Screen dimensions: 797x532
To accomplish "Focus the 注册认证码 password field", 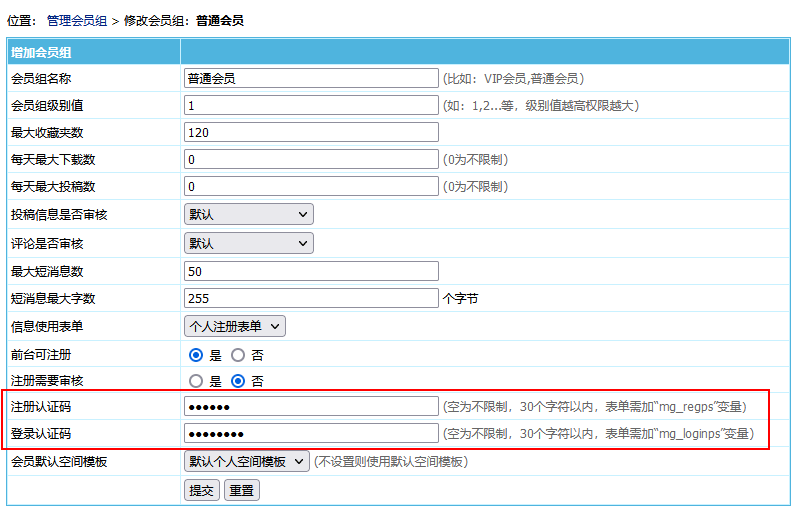I will pos(311,407).
